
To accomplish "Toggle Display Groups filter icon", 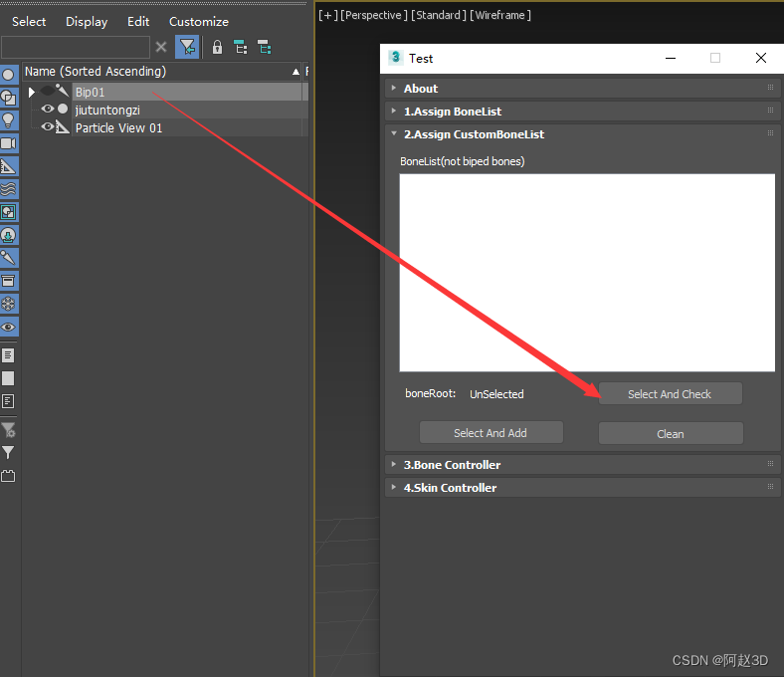I will pos(9,212).
